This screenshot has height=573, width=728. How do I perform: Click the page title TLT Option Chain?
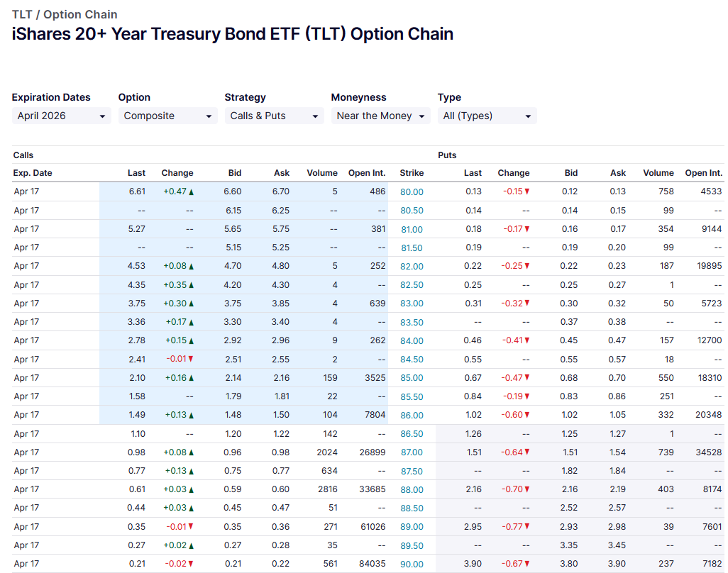[233, 34]
